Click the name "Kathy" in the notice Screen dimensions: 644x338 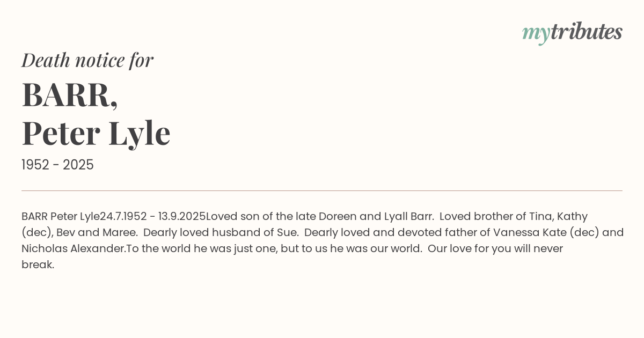572,217
